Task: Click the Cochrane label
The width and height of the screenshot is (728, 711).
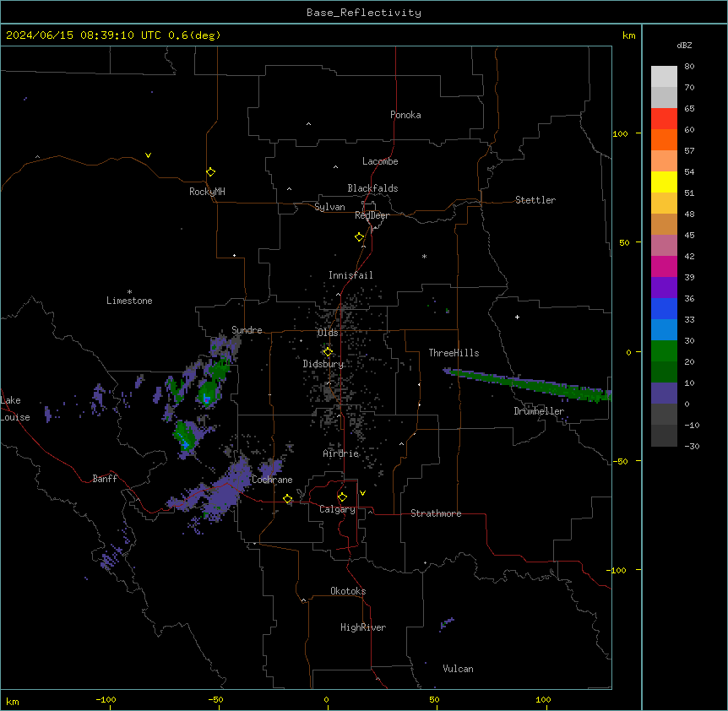Action: (x=272, y=480)
